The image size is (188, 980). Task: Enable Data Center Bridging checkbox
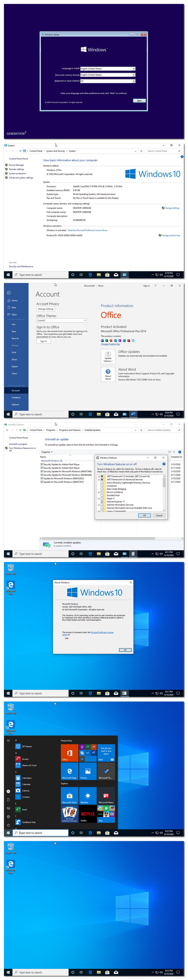pos(102,489)
